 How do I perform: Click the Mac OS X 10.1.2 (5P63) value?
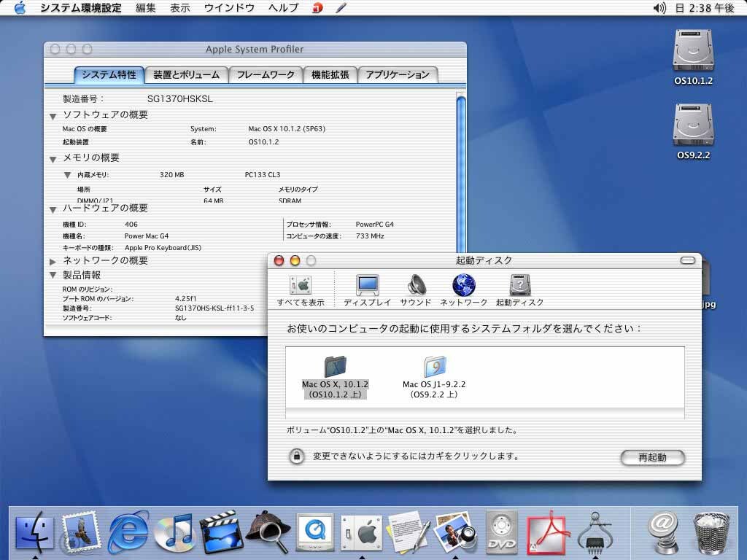tap(287, 129)
